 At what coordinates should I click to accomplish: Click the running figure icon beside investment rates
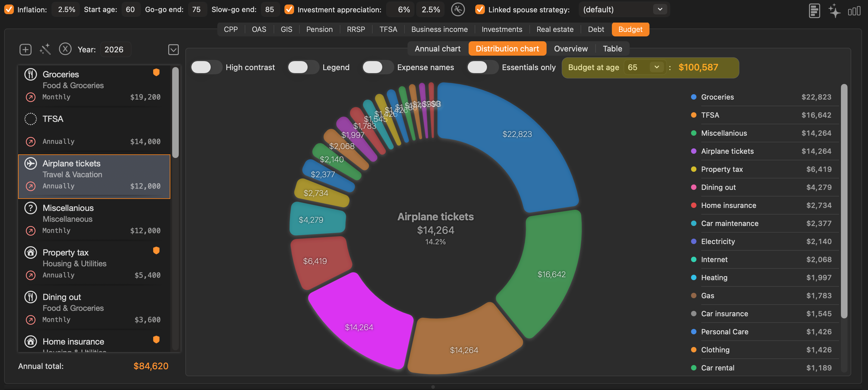[458, 9]
